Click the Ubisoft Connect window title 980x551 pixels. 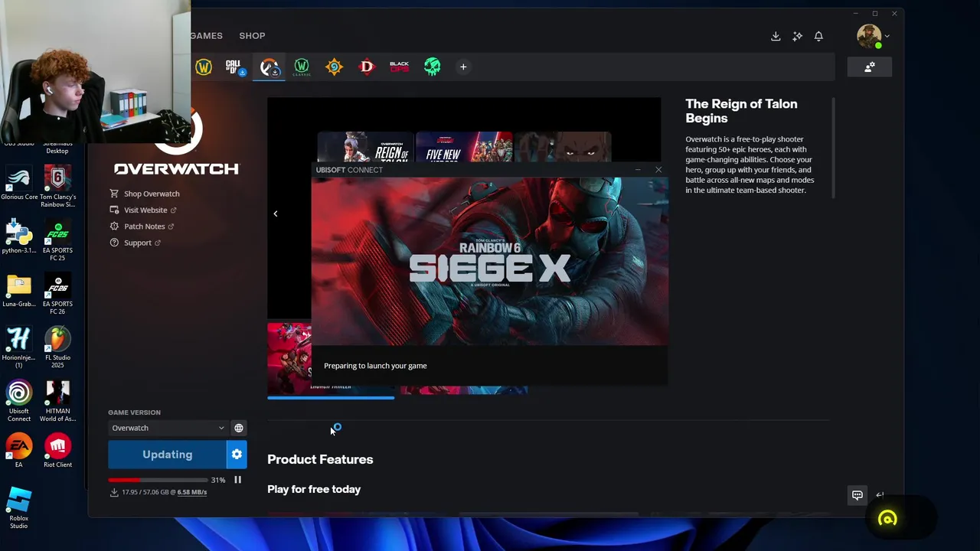coord(349,170)
